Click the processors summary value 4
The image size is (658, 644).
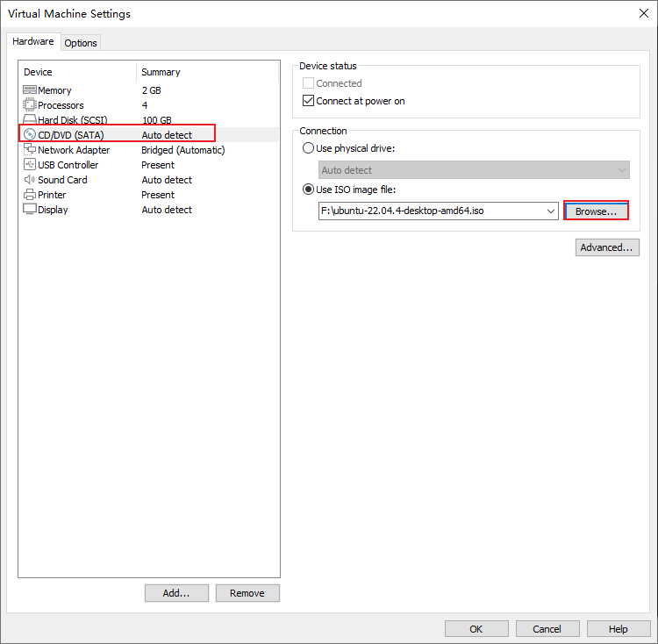[145, 105]
